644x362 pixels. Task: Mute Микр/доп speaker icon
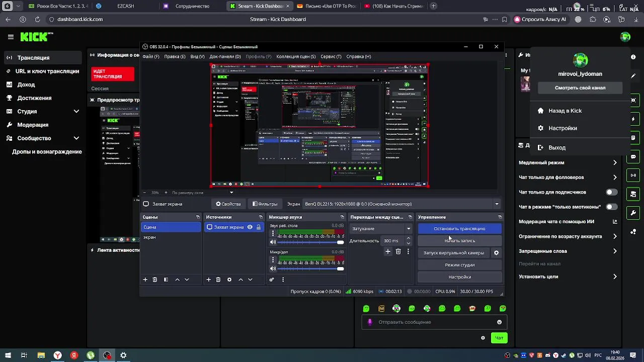point(273,269)
